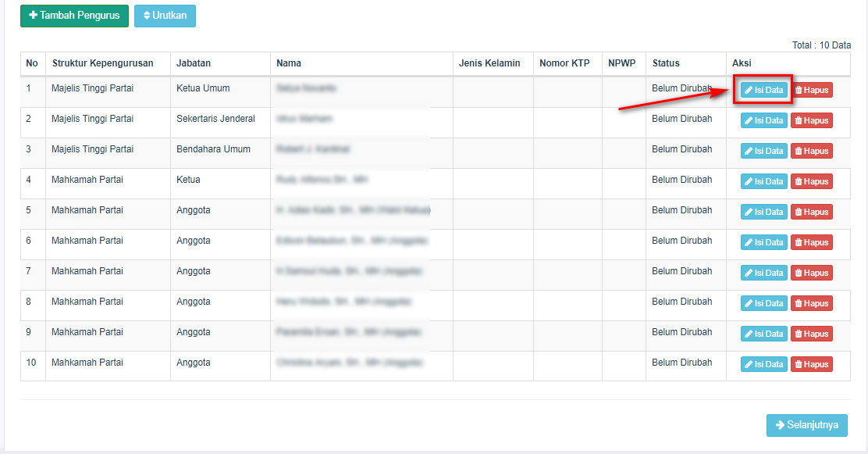Open Isi Data for Ketua Umum row

point(764,90)
